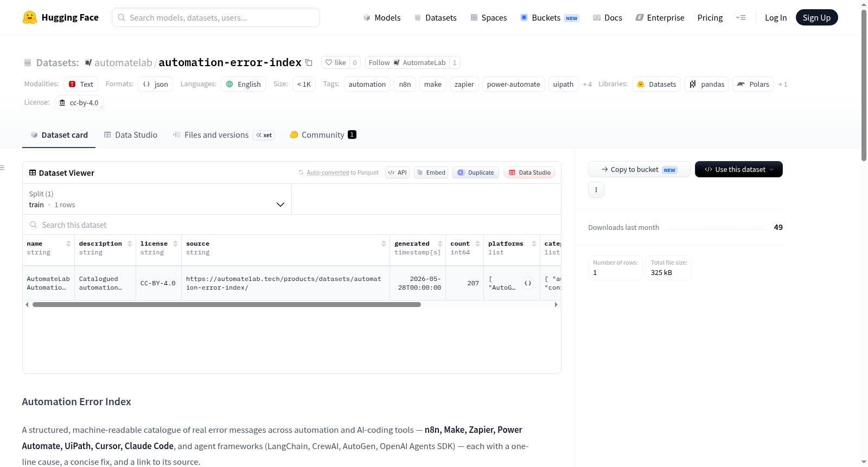Click the power-automate tag
Image resolution: width=868 pixels, height=467 pixels.
(514, 84)
